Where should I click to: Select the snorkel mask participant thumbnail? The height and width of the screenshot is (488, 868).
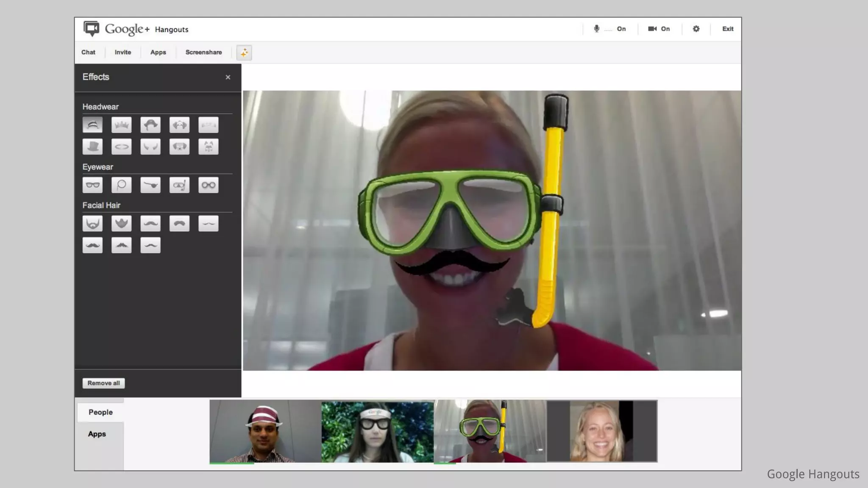pos(490,431)
